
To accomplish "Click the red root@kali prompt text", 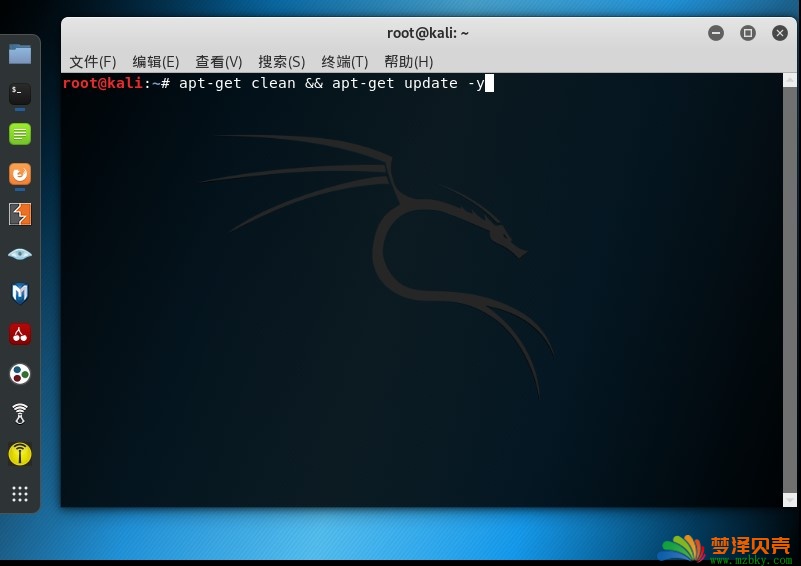I will pyautogui.click(x=103, y=83).
